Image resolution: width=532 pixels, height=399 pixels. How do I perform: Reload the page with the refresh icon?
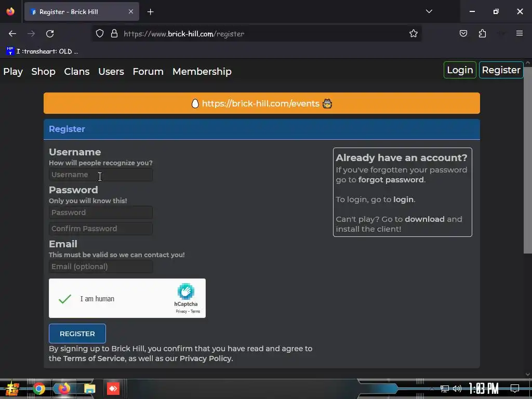pos(50,34)
